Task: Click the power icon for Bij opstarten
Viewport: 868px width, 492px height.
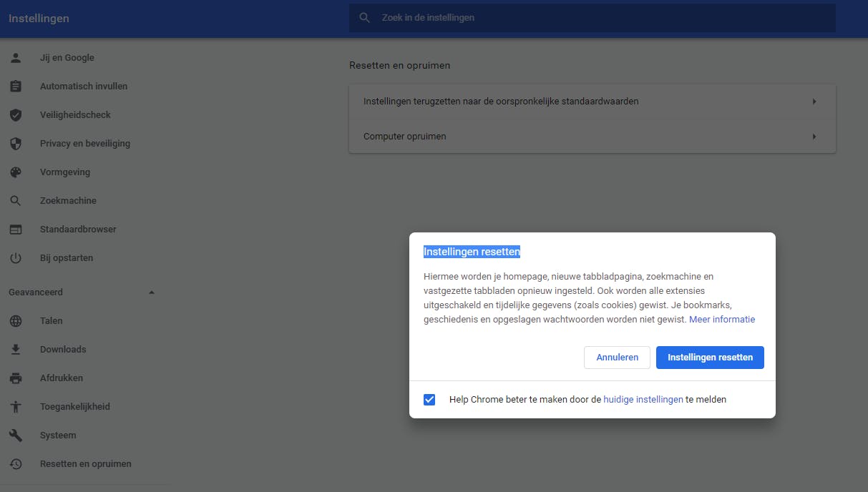Action: coord(16,258)
